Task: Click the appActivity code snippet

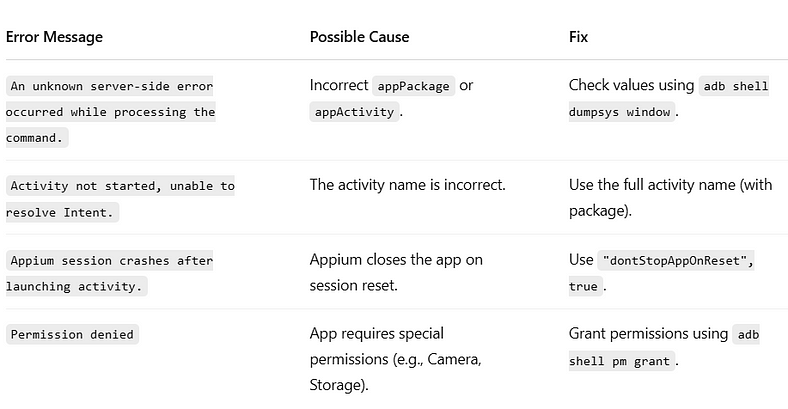Action: [354, 112]
